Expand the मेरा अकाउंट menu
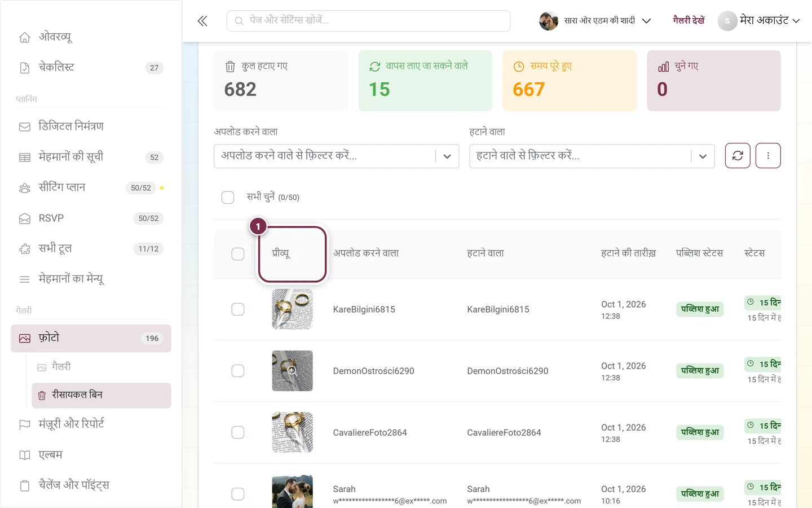This screenshot has width=812, height=508. pyautogui.click(x=759, y=21)
